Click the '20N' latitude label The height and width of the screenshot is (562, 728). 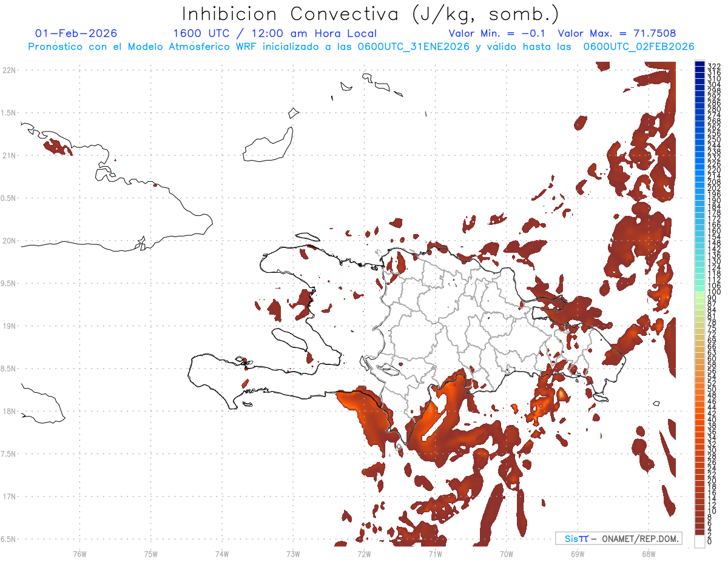(x=10, y=241)
